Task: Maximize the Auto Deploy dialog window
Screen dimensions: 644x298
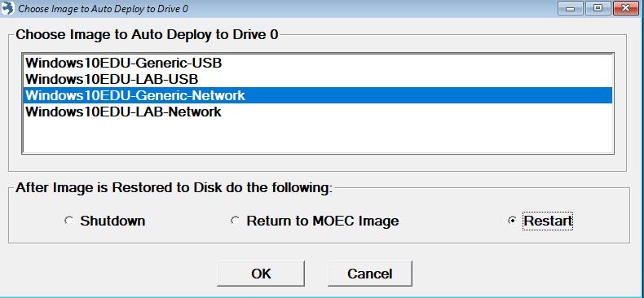Action: [598, 8]
